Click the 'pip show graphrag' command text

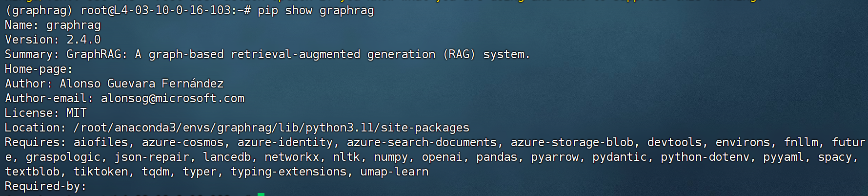[x=316, y=10]
